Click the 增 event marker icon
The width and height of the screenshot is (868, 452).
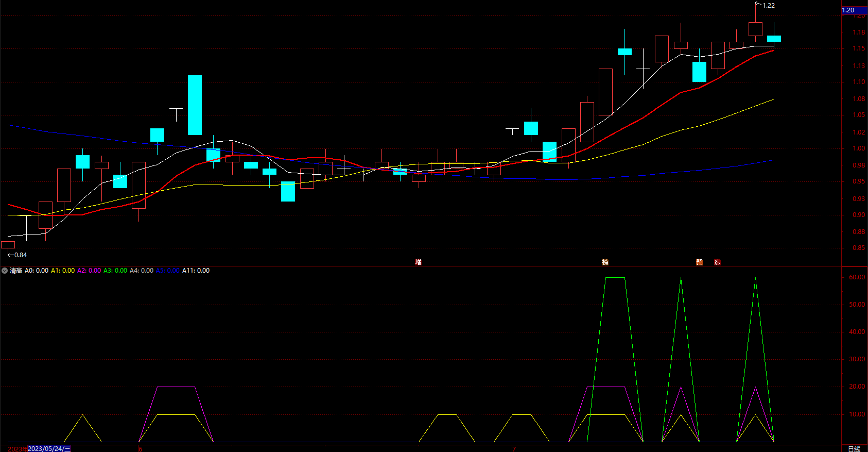point(419,262)
